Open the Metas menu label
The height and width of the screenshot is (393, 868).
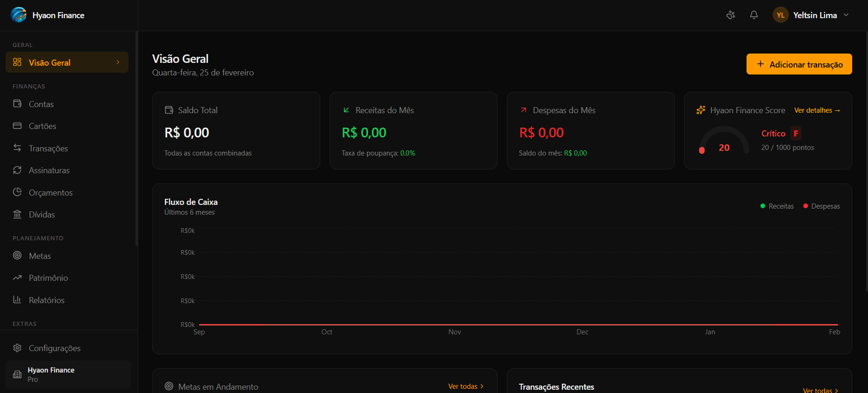point(40,256)
